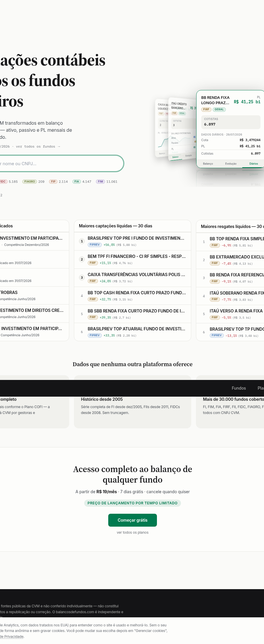Filter by the FIM category badge
The image size is (264, 644).
point(100,182)
